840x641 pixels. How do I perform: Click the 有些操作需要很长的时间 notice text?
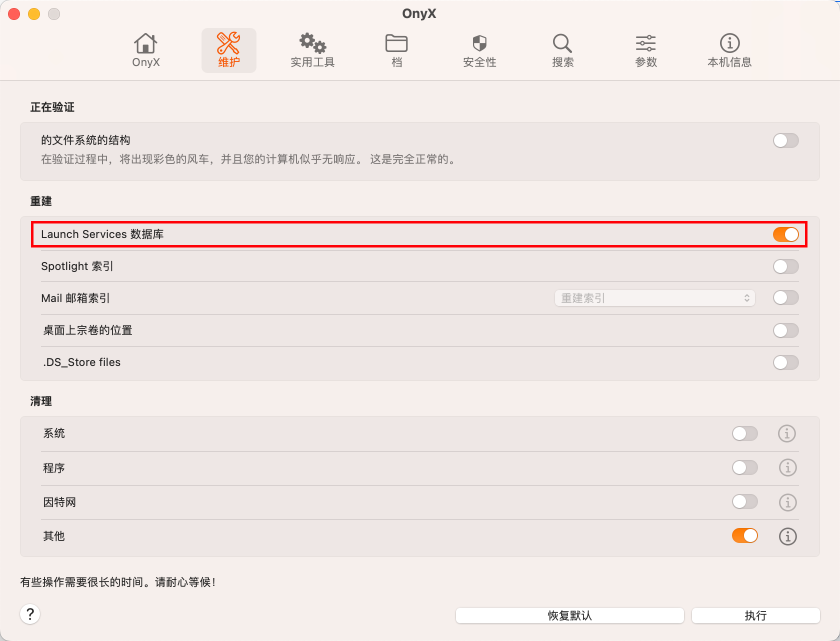118,582
